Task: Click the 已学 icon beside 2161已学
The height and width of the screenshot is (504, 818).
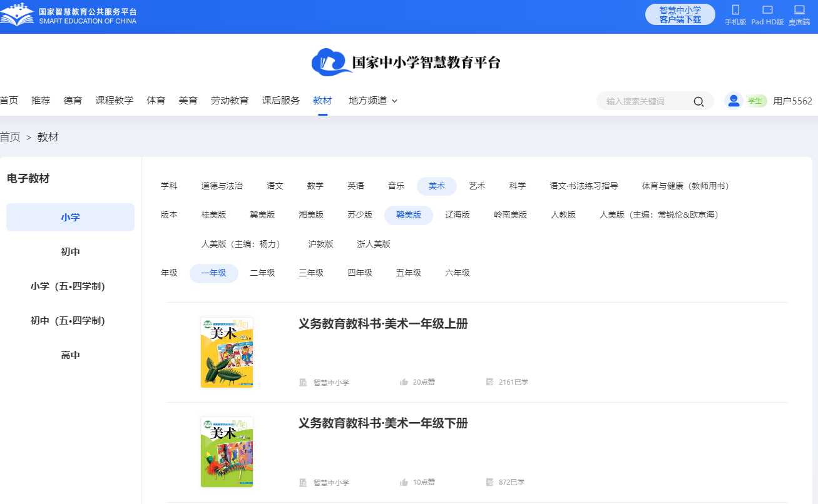Action: [x=490, y=382]
